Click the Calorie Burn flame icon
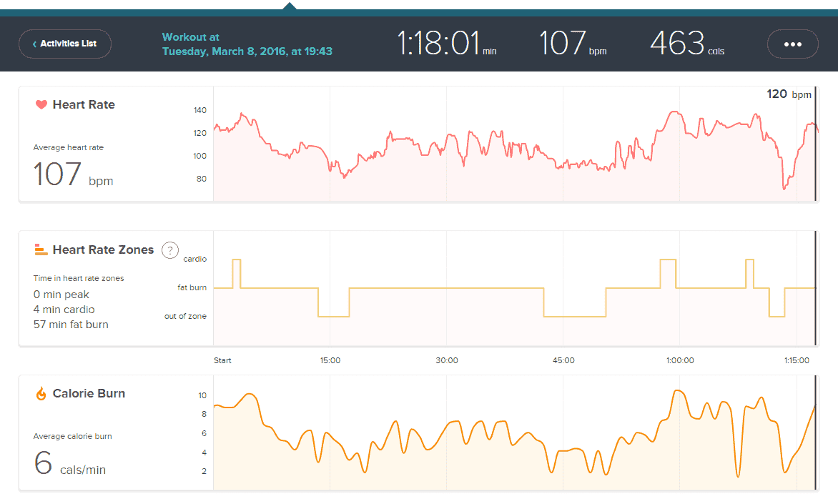Image resolution: width=838 pixels, height=504 pixels. click(x=41, y=393)
